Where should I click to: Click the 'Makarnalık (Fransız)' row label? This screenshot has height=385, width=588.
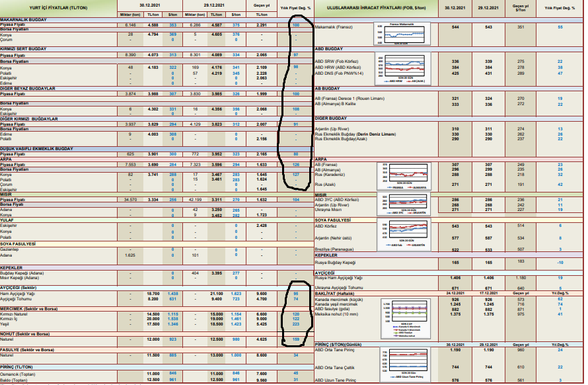334,27
